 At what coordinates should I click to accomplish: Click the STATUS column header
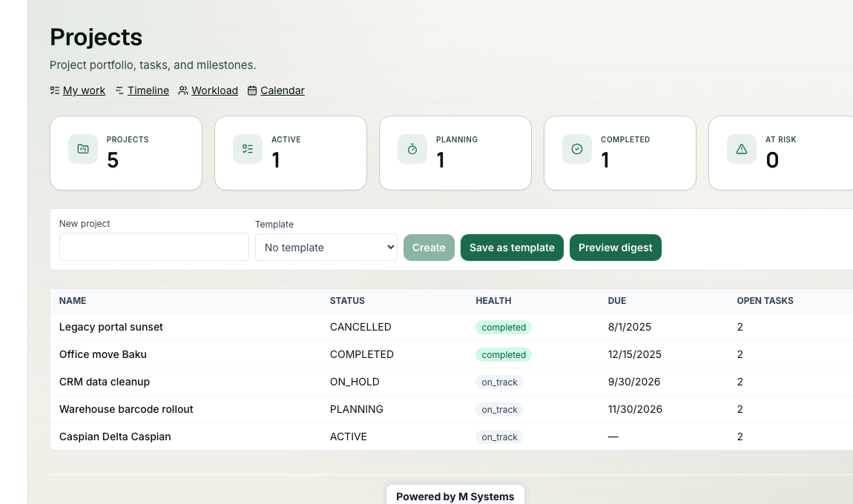click(x=347, y=301)
